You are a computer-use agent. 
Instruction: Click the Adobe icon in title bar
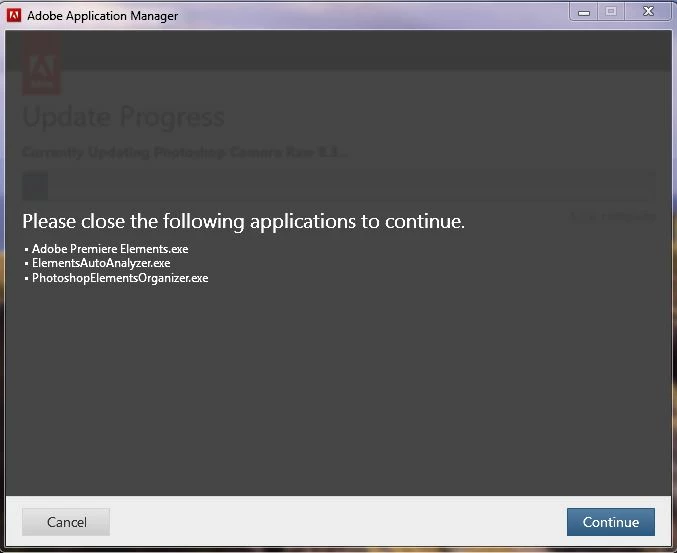pyautogui.click(x=14, y=16)
